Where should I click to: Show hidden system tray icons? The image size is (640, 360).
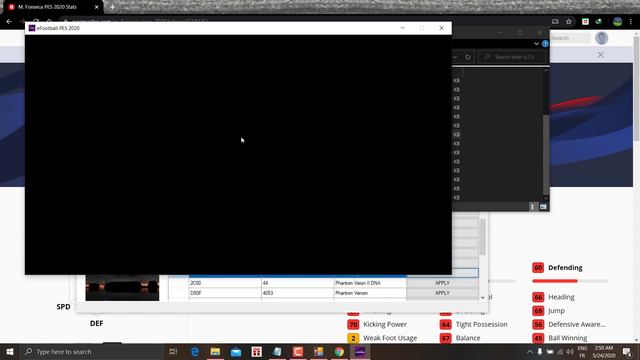pyautogui.click(x=529, y=351)
